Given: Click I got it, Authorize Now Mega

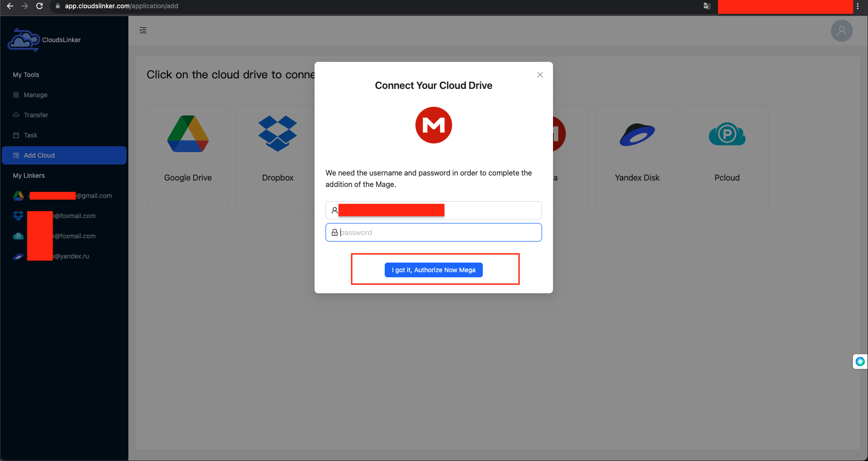Looking at the screenshot, I should (434, 270).
